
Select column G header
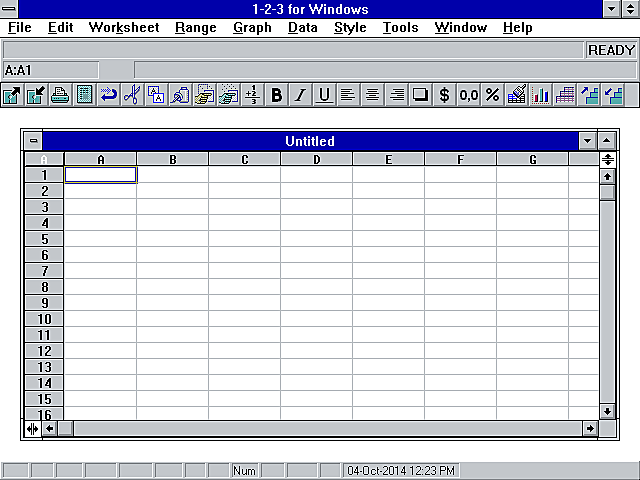coord(533,159)
